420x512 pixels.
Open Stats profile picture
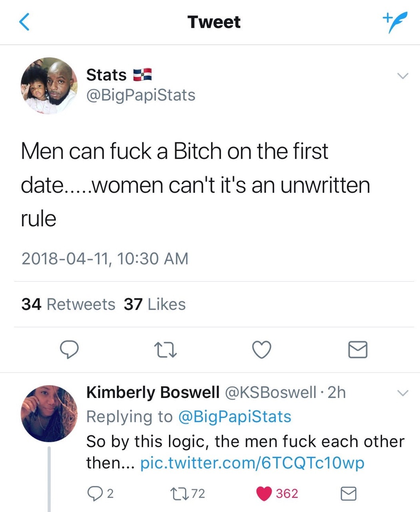click(49, 86)
